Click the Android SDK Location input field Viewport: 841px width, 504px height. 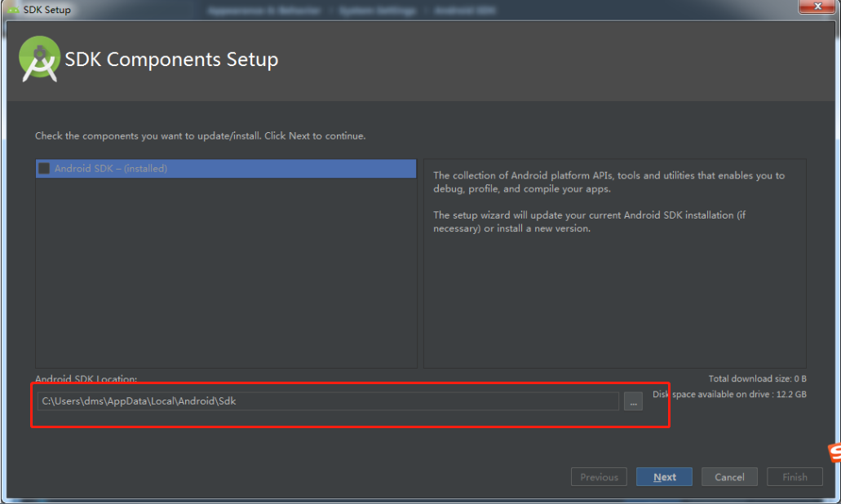(x=326, y=401)
